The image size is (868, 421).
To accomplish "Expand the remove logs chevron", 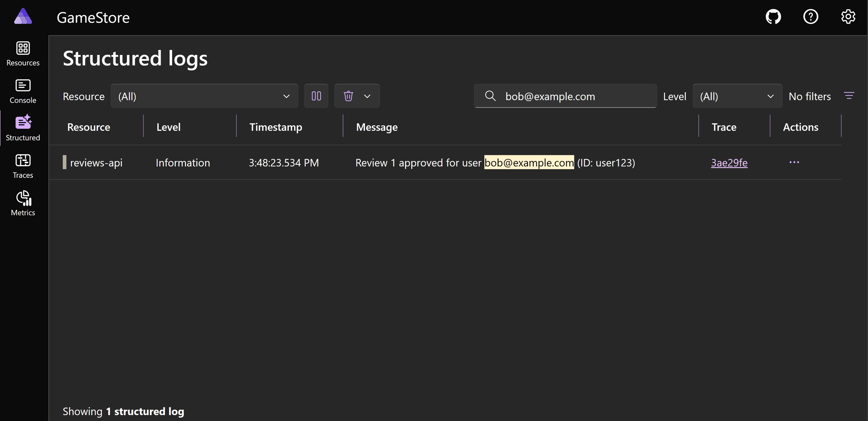I will [367, 96].
